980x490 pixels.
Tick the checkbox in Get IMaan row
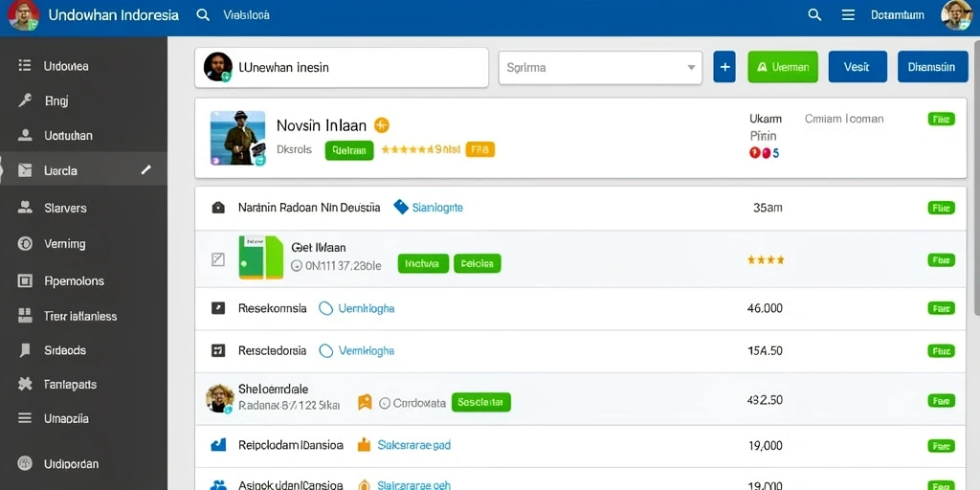[x=217, y=259]
